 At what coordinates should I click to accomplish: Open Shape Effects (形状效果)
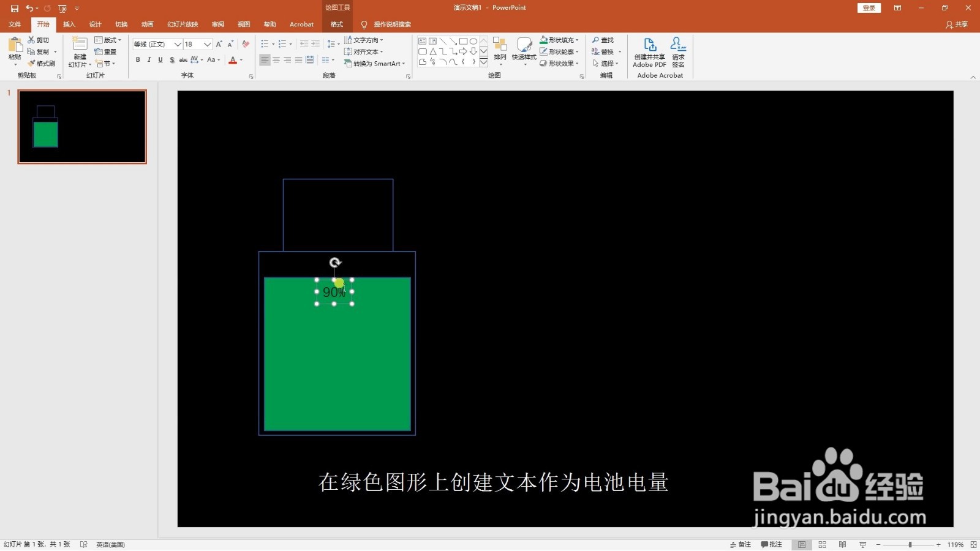559,63
